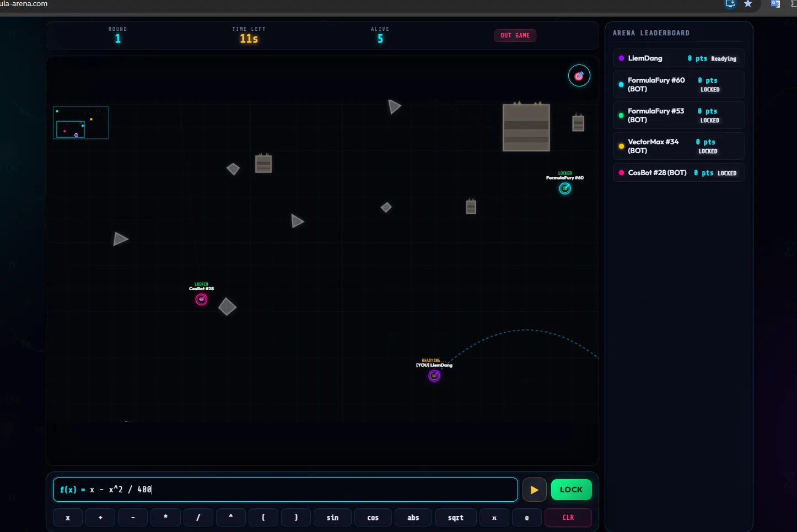Clear formula with CLR key
The image size is (797, 532).
coord(568,518)
